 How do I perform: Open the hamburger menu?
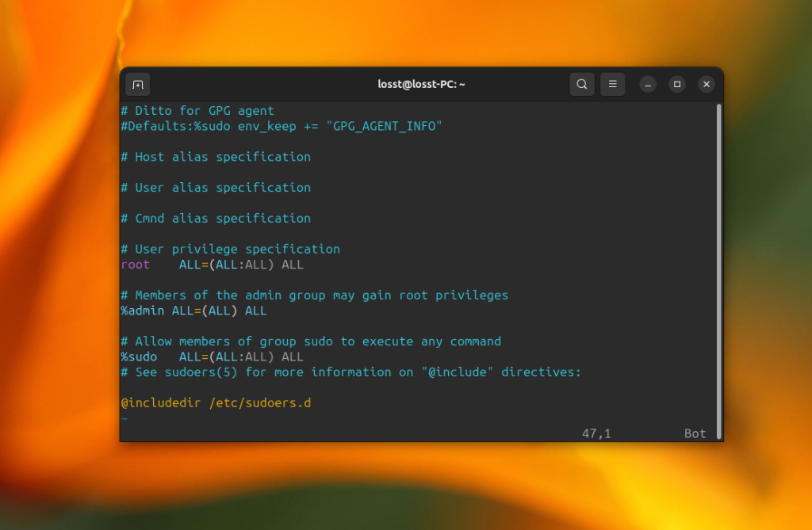tap(613, 84)
